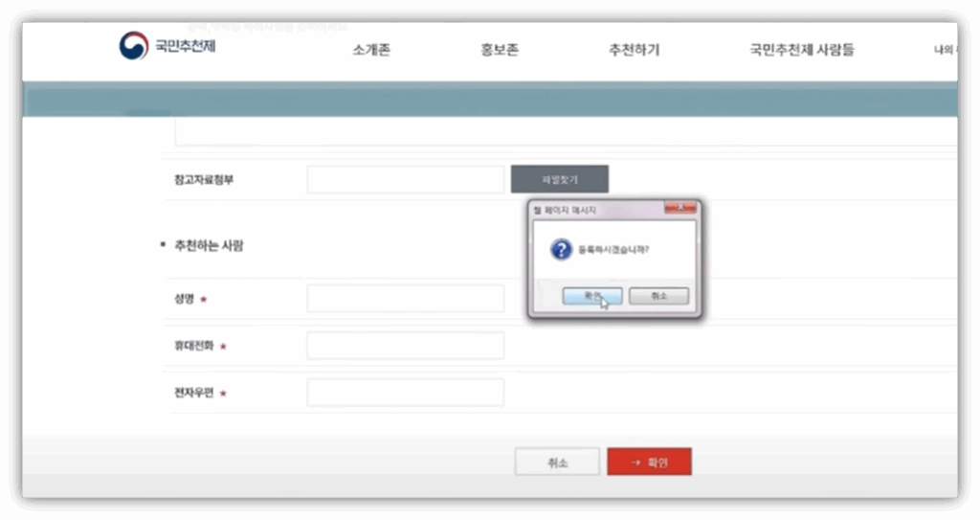The width and height of the screenshot is (980, 520).
Task: Open the 홍보존 menu
Action: 500,50
